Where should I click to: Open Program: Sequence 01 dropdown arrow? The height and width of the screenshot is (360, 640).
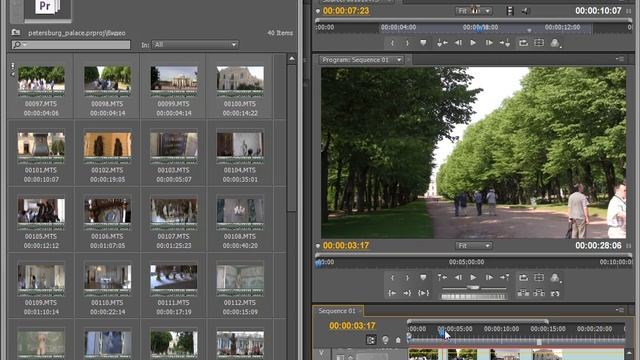(399, 60)
